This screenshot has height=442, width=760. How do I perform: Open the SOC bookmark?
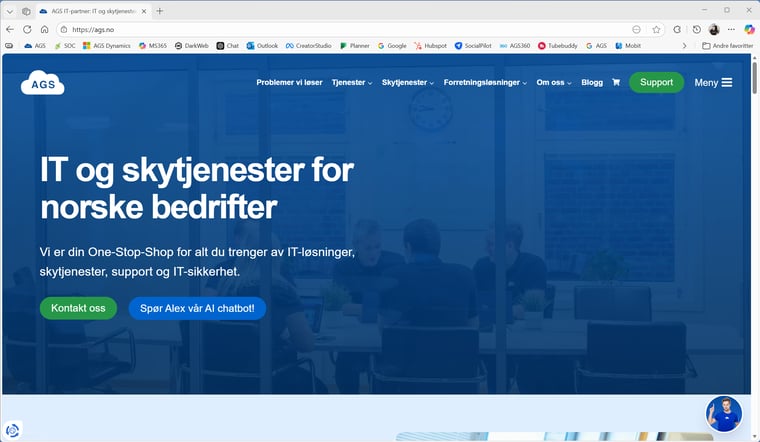tap(65, 46)
